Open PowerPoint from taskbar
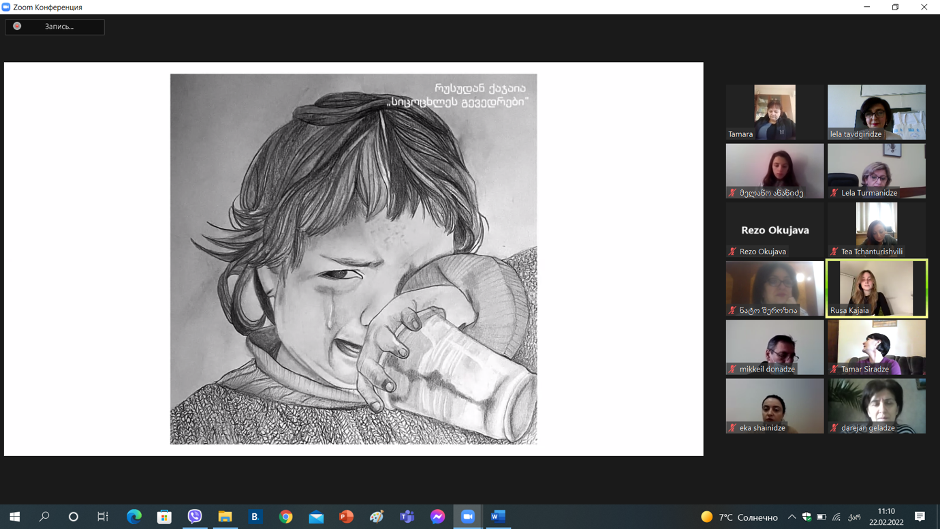 [x=346, y=516]
